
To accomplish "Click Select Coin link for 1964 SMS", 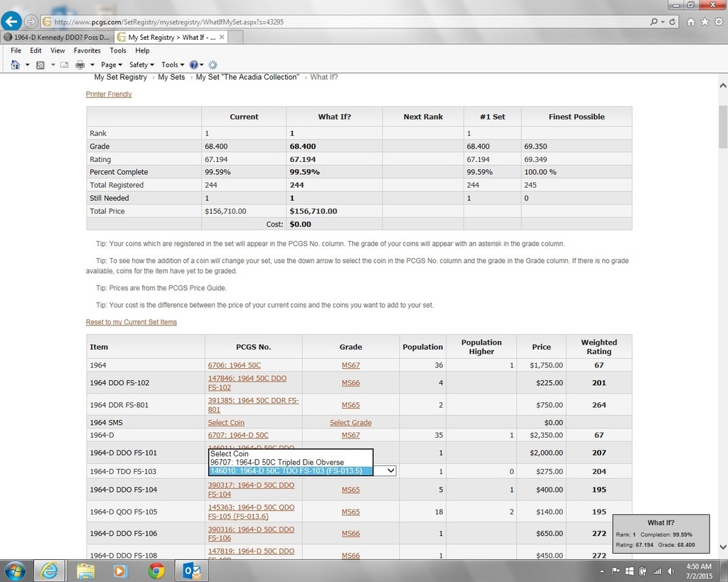I will (x=226, y=422).
